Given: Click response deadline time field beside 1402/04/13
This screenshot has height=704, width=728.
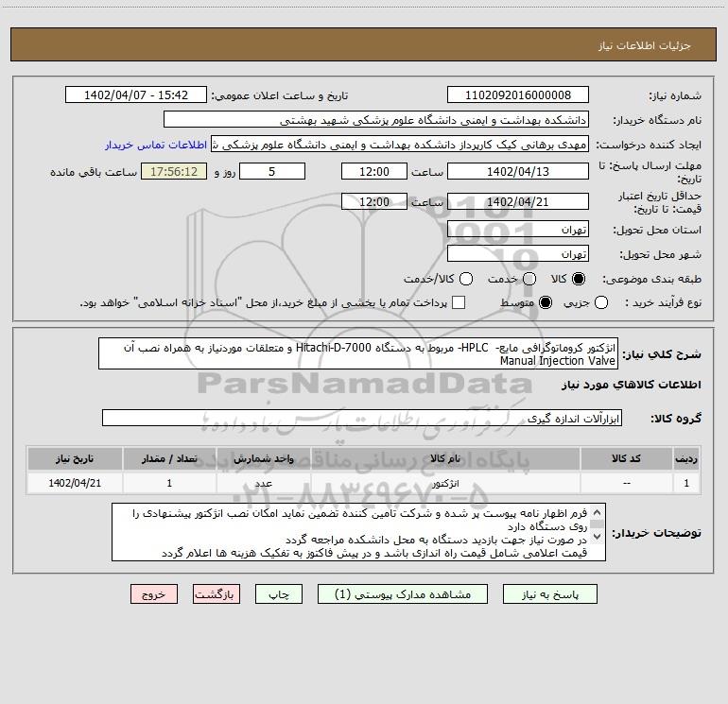Looking at the screenshot, I should click(374, 171).
